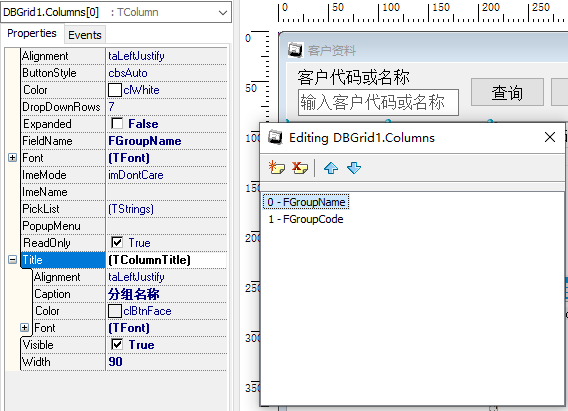Viewport: 568px width, 411px height.
Task: Click the imDontCare value
Action: [x=135, y=175]
